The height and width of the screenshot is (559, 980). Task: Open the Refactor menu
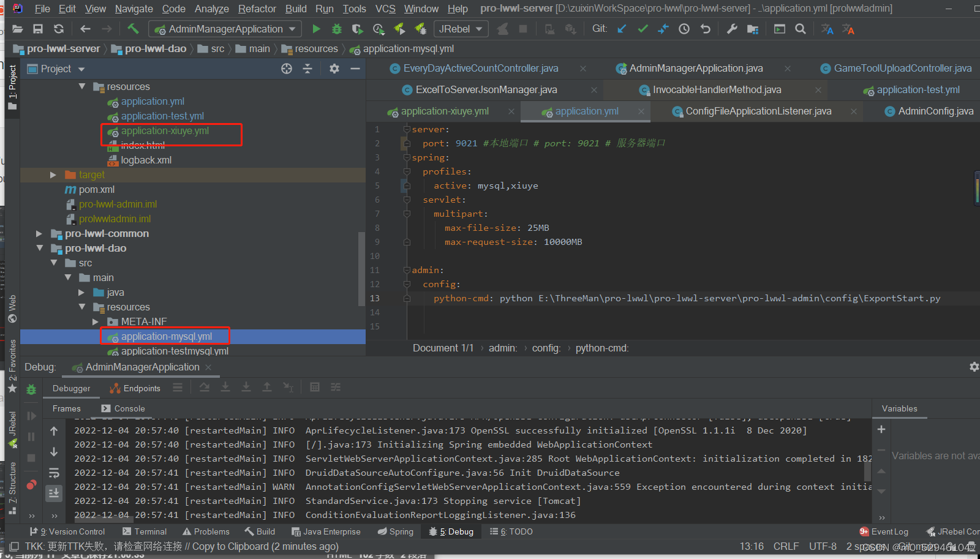(x=257, y=9)
